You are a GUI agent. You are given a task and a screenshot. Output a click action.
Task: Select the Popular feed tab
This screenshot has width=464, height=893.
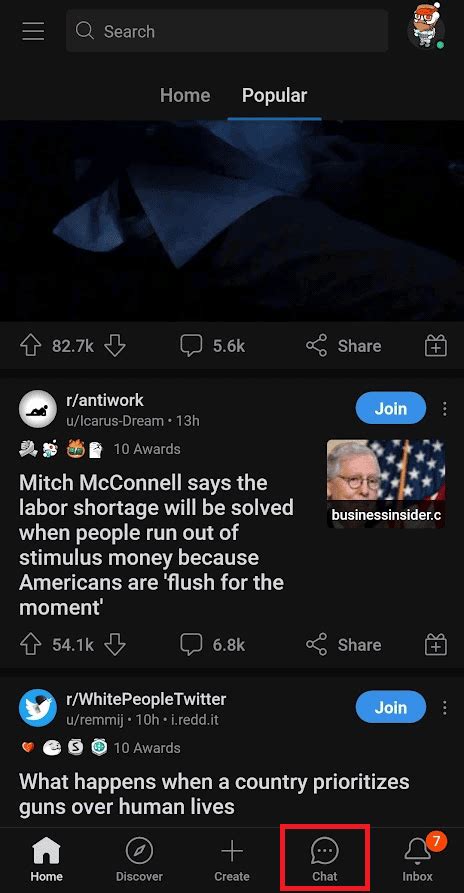pos(274,95)
